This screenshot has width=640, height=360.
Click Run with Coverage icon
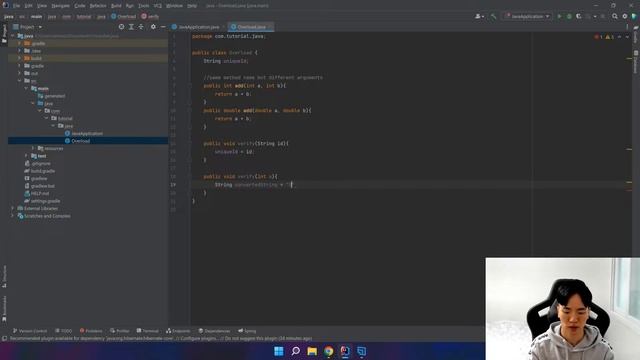(x=578, y=16)
